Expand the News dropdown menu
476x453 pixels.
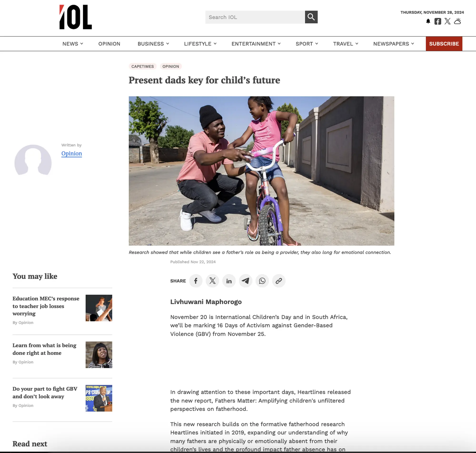click(73, 44)
